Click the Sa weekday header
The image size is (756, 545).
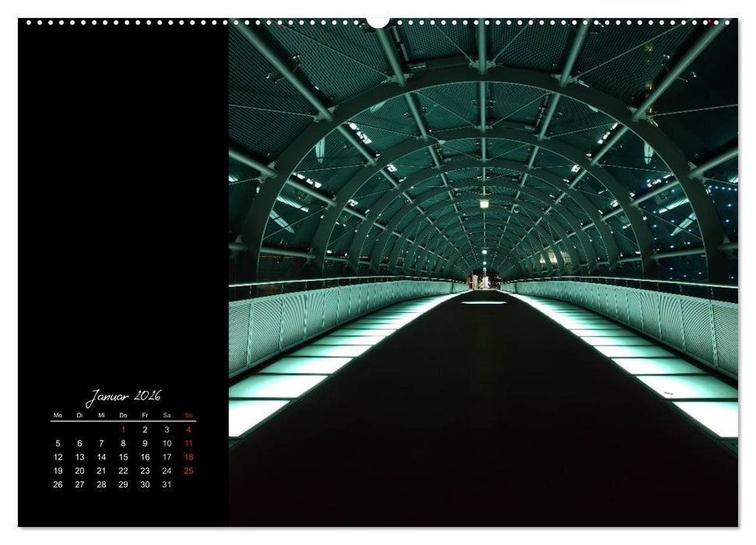pos(167,416)
